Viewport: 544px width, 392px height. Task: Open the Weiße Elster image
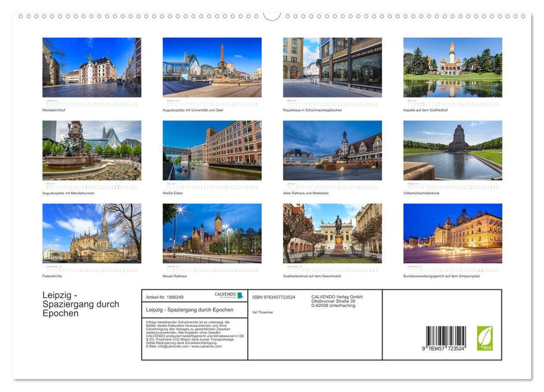click(212, 150)
